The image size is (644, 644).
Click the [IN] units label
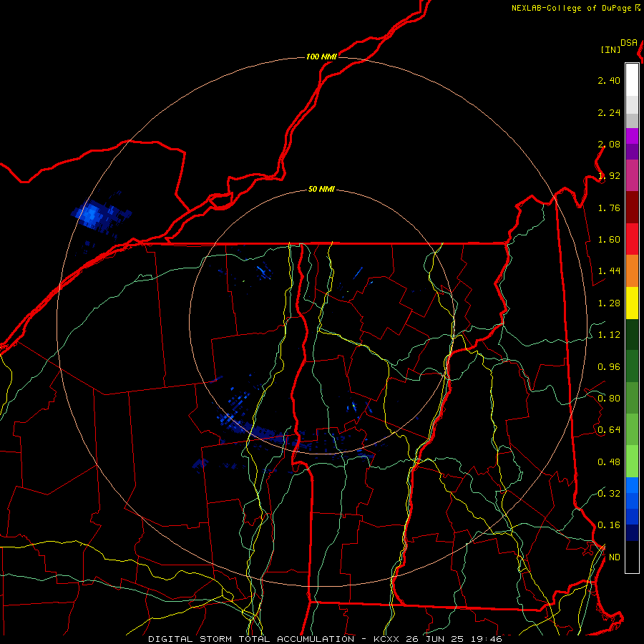[610, 49]
